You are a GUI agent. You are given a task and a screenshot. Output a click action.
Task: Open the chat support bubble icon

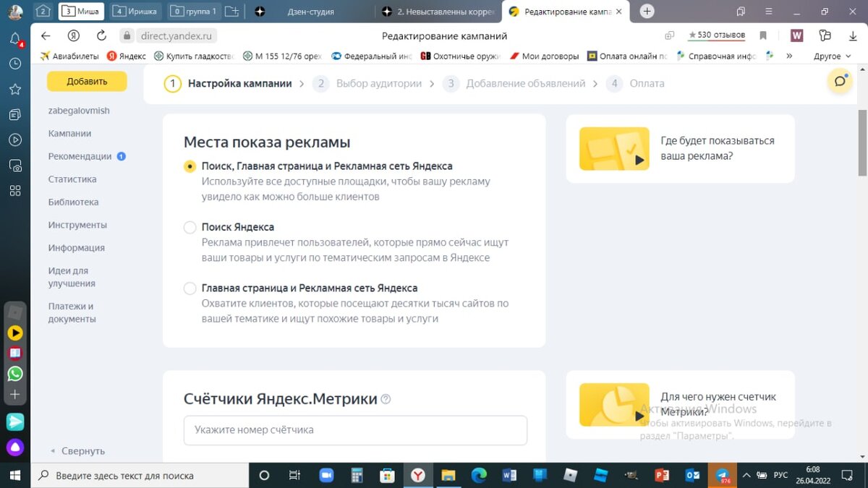840,81
